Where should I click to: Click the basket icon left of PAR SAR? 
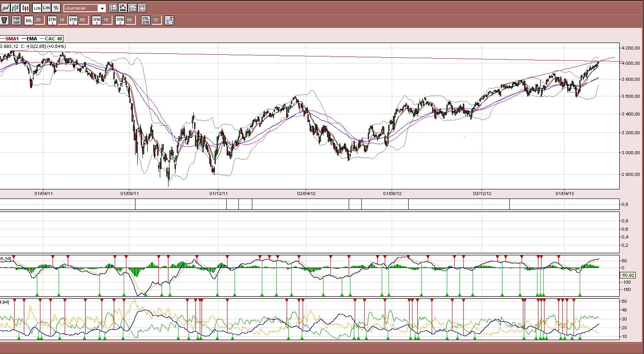point(5,20)
